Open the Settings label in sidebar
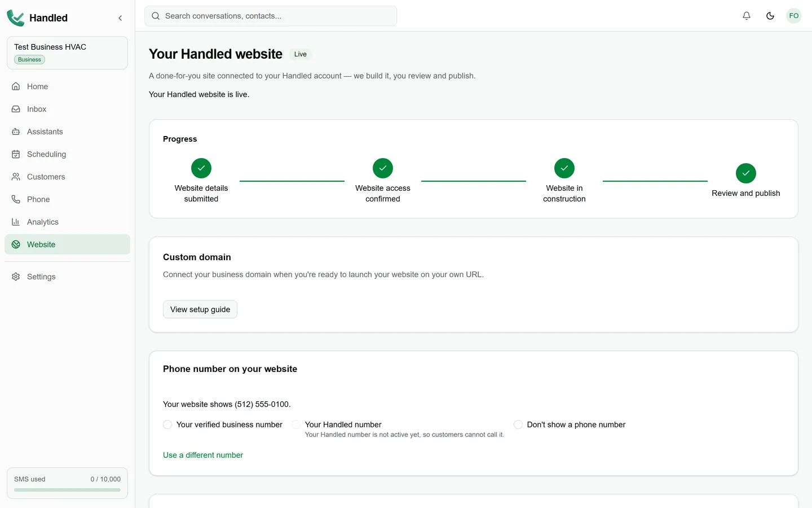This screenshot has width=812, height=508. coord(41,277)
